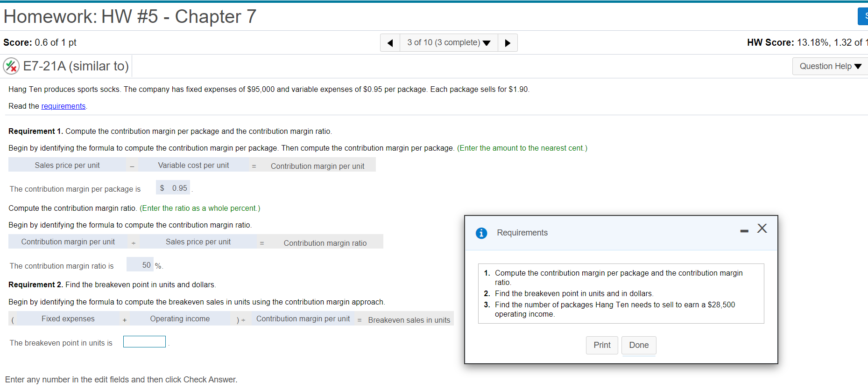The height and width of the screenshot is (388, 868).
Task: Click the contribution margin per package value 0.95
Action: 173,188
